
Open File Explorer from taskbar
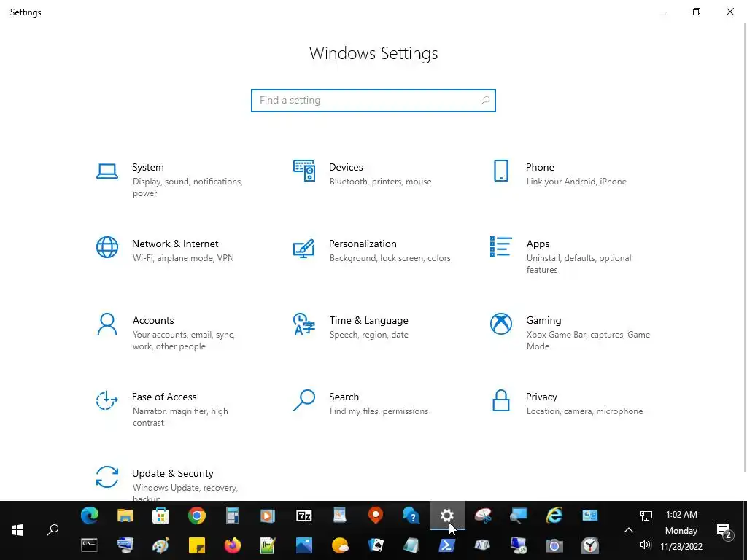pyautogui.click(x=125, y=516)
